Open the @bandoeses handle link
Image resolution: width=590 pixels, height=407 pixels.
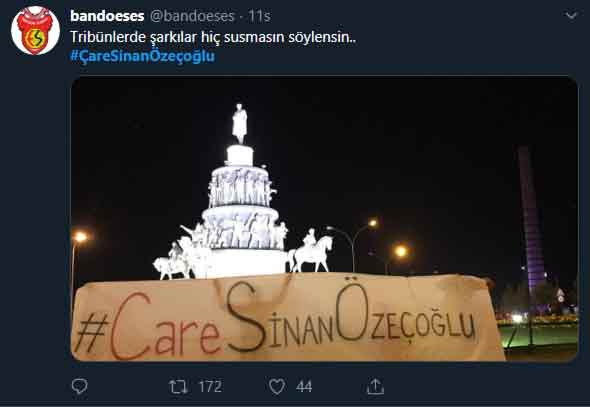coord(192,16)
